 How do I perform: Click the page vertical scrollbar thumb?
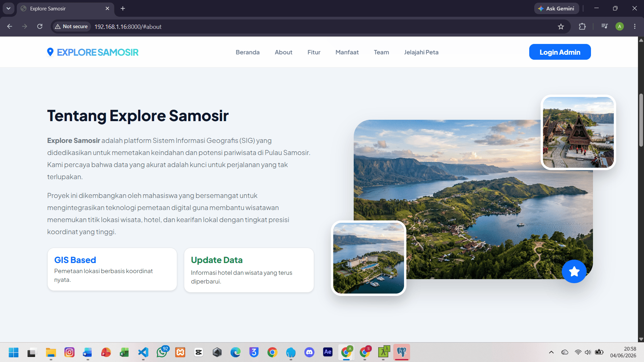click(x=641, y=120)
